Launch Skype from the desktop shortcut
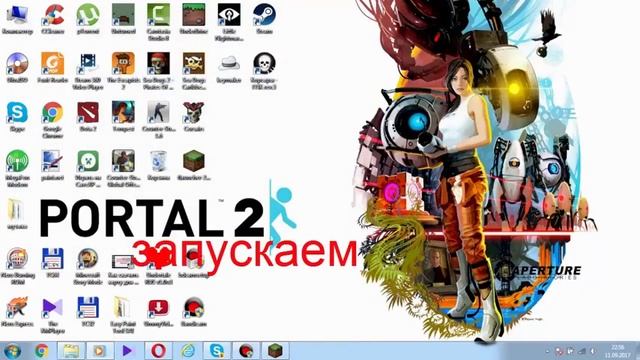 coord(17,113)
